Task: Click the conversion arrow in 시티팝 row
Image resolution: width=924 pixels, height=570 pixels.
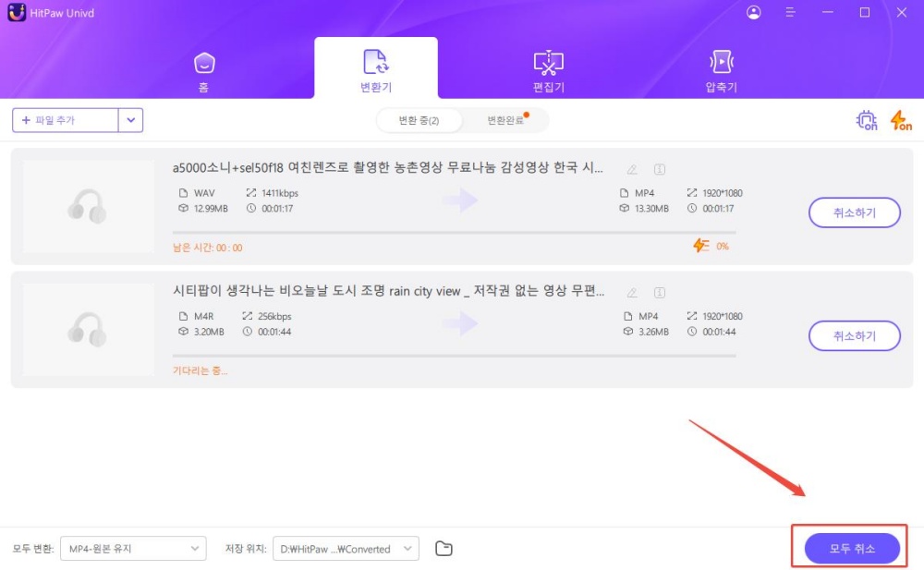Action: 460,323
